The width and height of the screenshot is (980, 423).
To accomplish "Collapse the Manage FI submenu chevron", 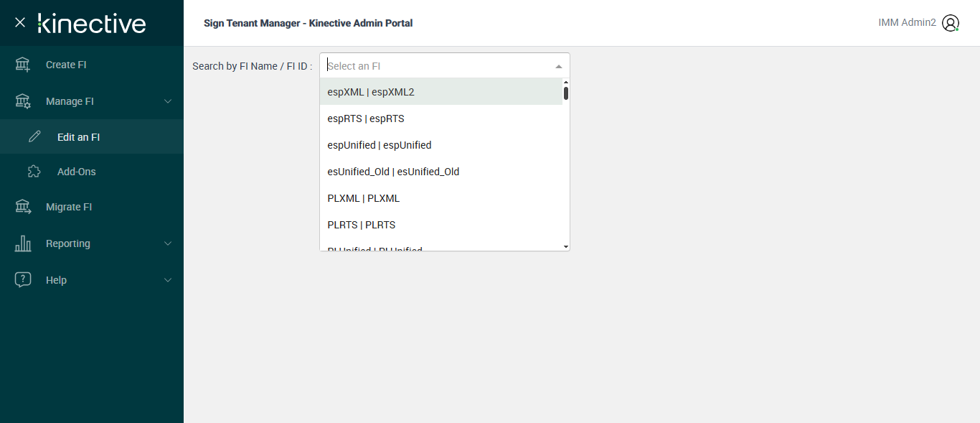I will tap(168, 101).
